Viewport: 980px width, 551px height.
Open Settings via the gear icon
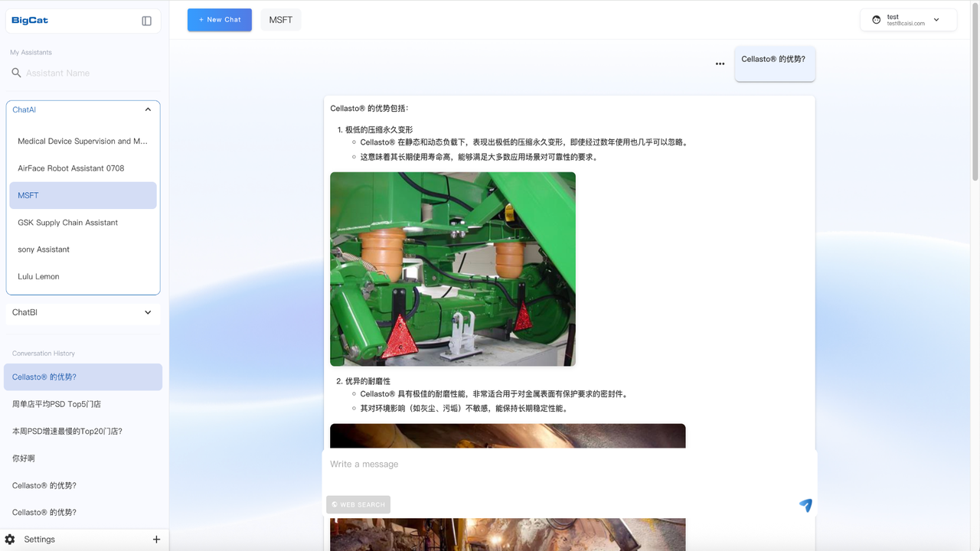[10, 540]
